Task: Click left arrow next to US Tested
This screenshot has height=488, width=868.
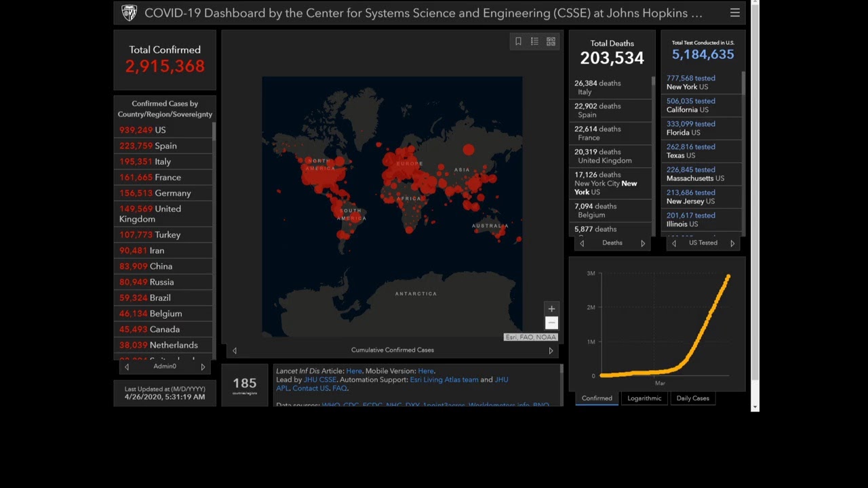Action: [x=674, y=243]
